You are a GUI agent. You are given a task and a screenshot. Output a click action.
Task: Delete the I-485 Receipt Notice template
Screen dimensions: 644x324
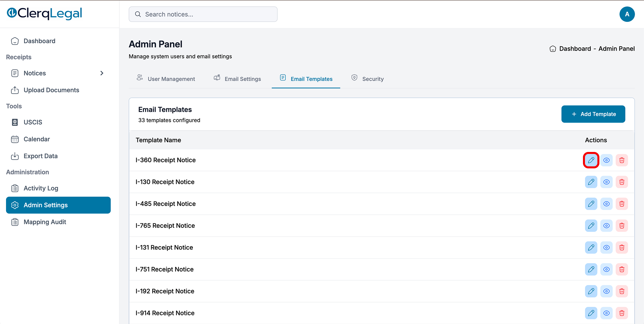click(622, 204)
